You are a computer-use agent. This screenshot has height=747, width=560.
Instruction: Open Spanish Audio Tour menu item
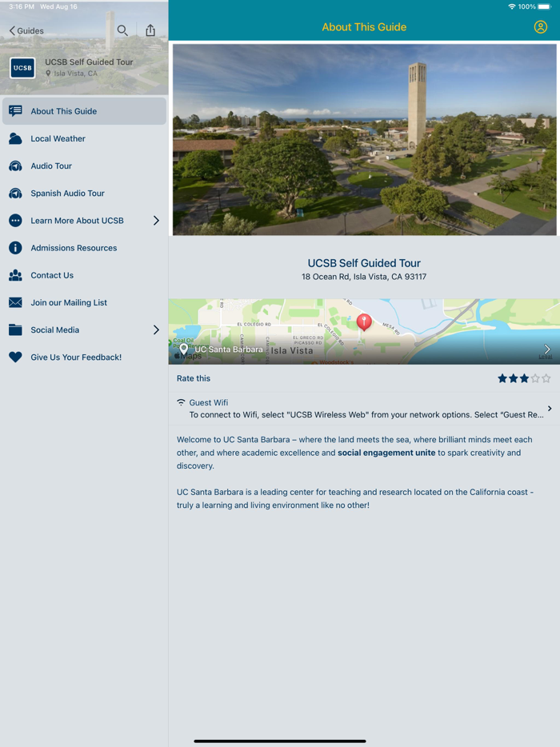pyautogui.click(x=84, y=194)
